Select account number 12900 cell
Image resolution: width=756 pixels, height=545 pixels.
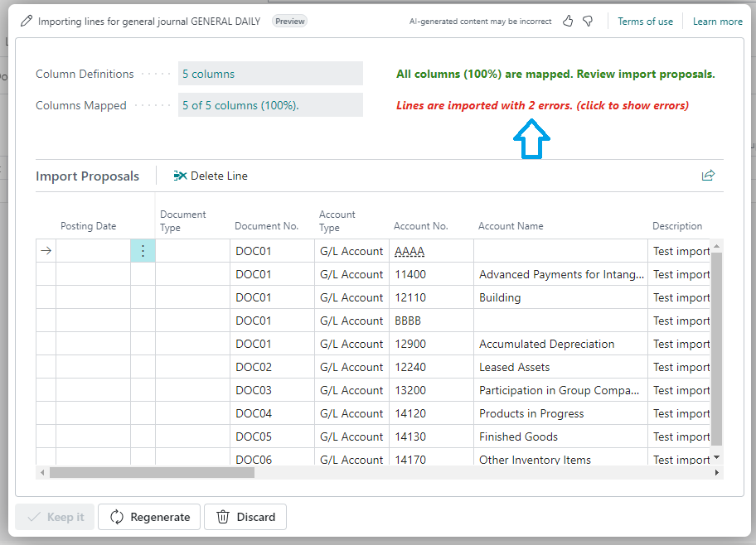(431, 344)
